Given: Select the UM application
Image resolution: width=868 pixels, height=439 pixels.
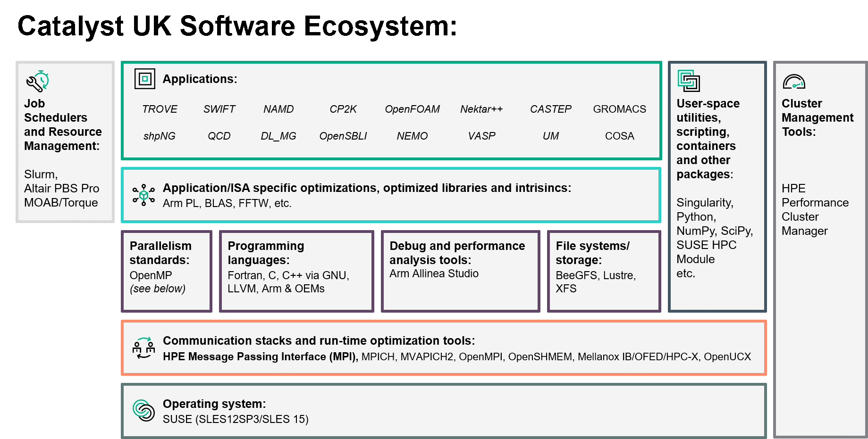Looking at the screenshot, I should click(551, 136).
